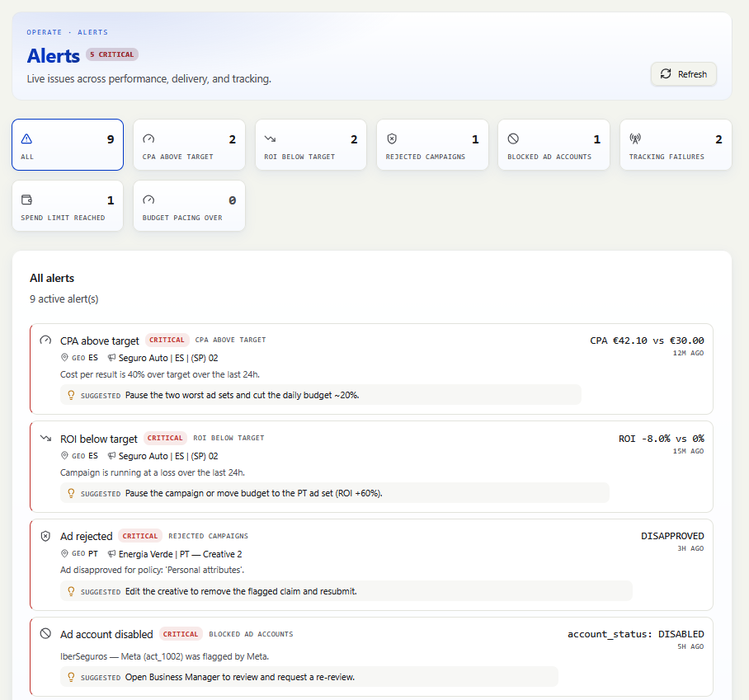Screen dimensions: 749x700
Task: Click the location pin icon in CPA alert
Action: tap(64, 358)
